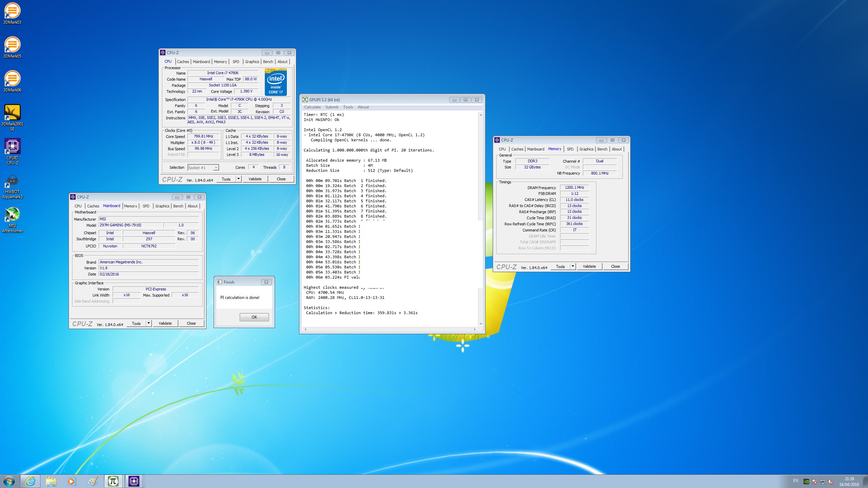Open the Windows Start menu orb
868x488 pixels.
(9, 481)
